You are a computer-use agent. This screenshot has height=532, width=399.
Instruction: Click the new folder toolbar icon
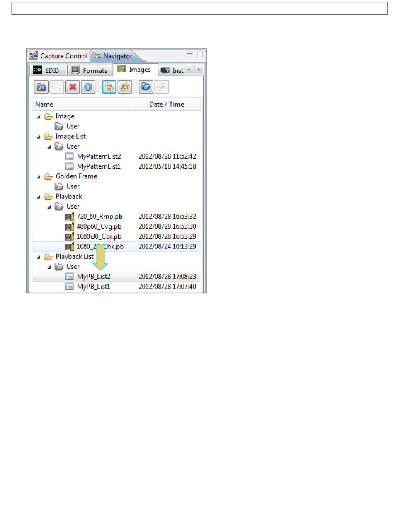click(41, 87)
